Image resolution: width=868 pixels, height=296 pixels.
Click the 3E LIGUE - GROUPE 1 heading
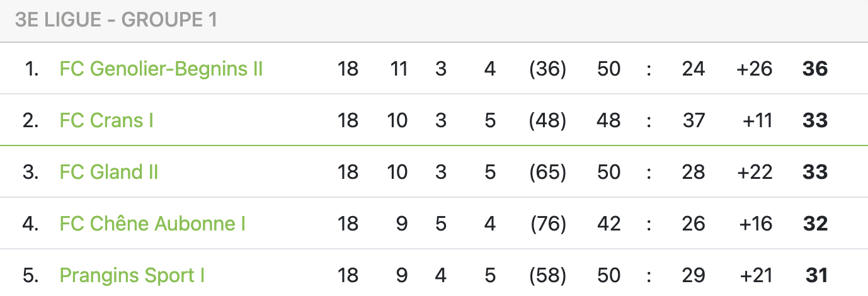pos(116,20)
